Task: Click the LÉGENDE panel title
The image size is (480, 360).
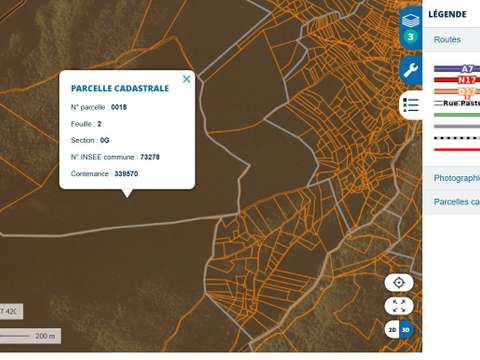Action: [x=447, y=14]
